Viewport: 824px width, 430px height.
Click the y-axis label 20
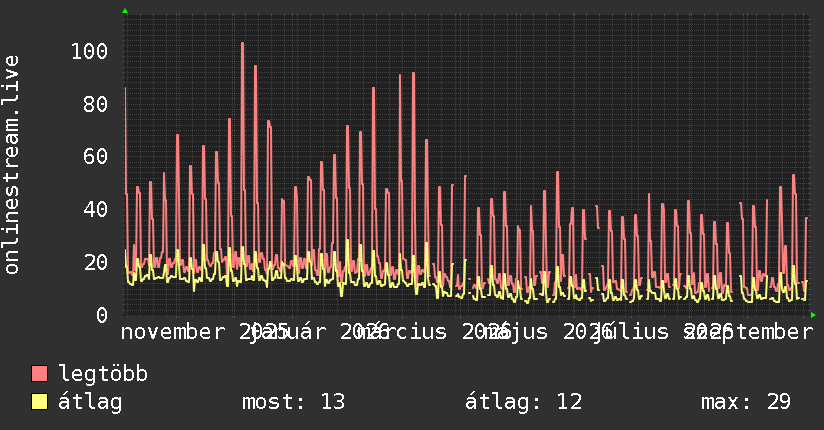tap(96, 262)
